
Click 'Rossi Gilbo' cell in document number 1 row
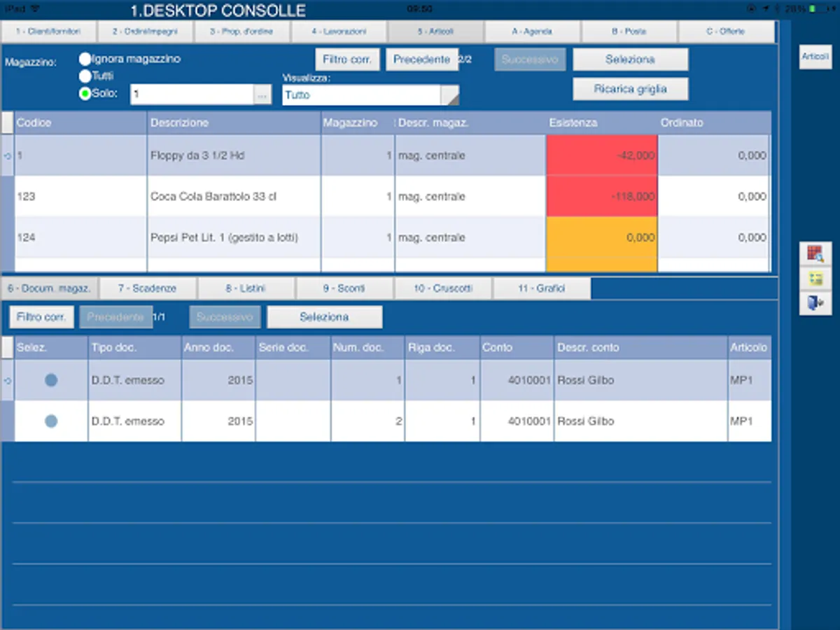tap(640, 381)
